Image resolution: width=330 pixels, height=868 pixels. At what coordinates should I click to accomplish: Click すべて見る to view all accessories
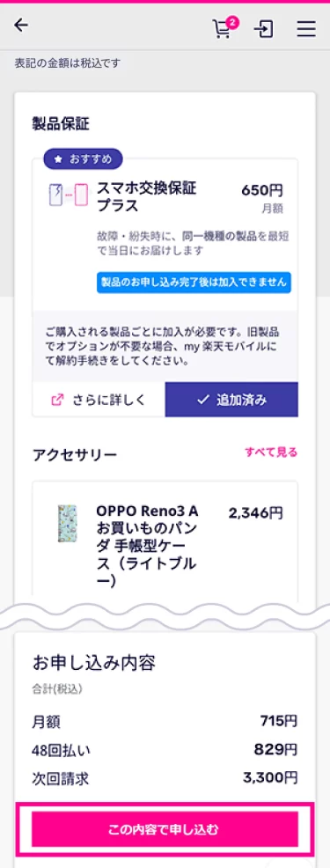(x=271, y=452)
